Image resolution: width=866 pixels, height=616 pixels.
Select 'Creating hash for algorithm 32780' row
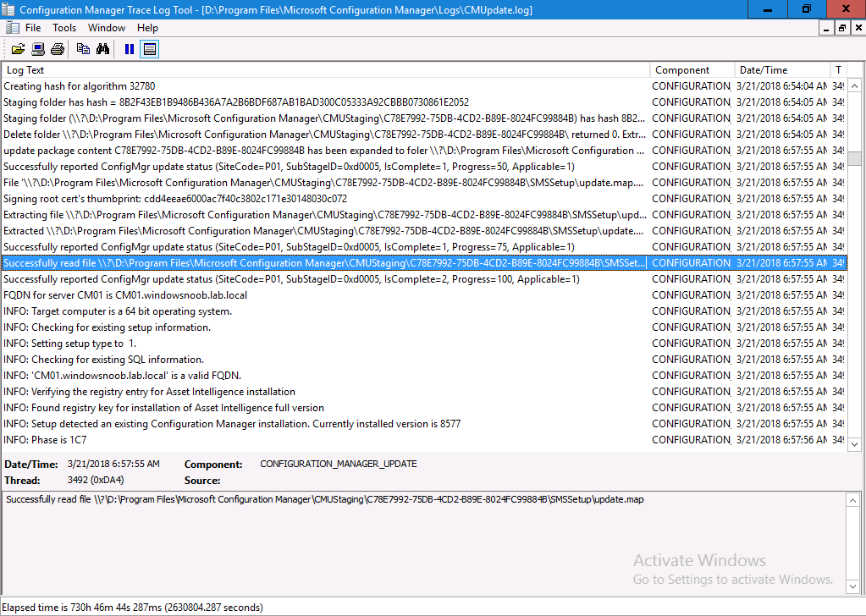click(424, 86)
